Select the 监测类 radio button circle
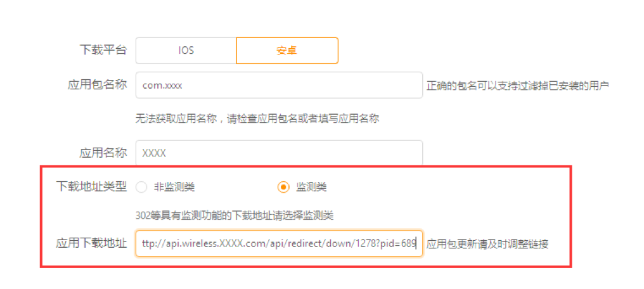This screenshot has width=644, height=289. pyautogui.click(x=283, y=188)
